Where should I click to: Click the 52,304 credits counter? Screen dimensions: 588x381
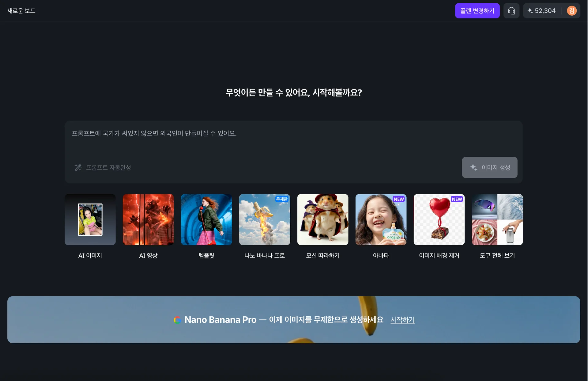pos(545,11)
